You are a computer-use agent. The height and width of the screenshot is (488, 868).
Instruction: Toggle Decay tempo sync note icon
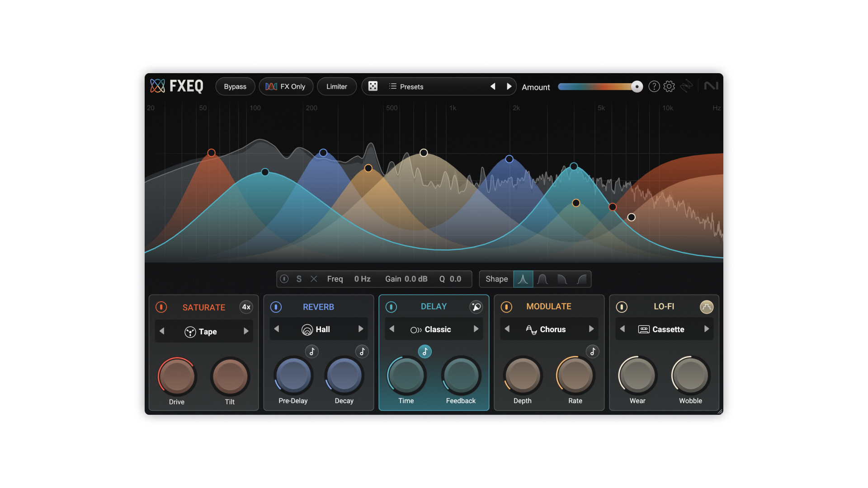tap(362, 352)
